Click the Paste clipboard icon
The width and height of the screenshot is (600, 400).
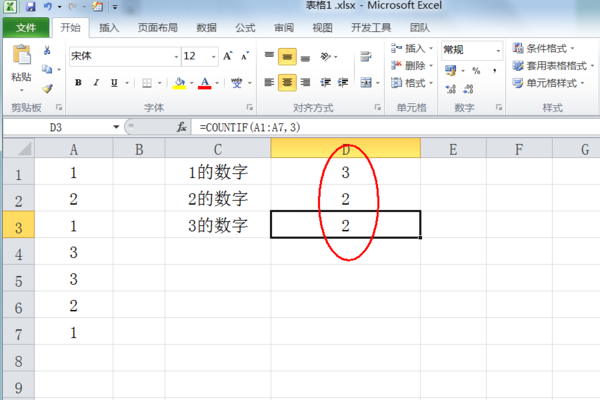click(22, 55)
